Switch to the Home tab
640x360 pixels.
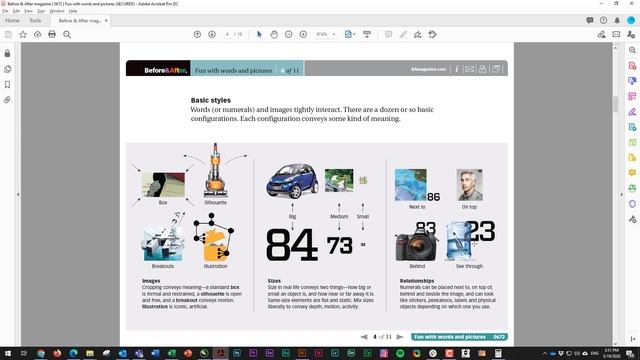tap(12, 20)
